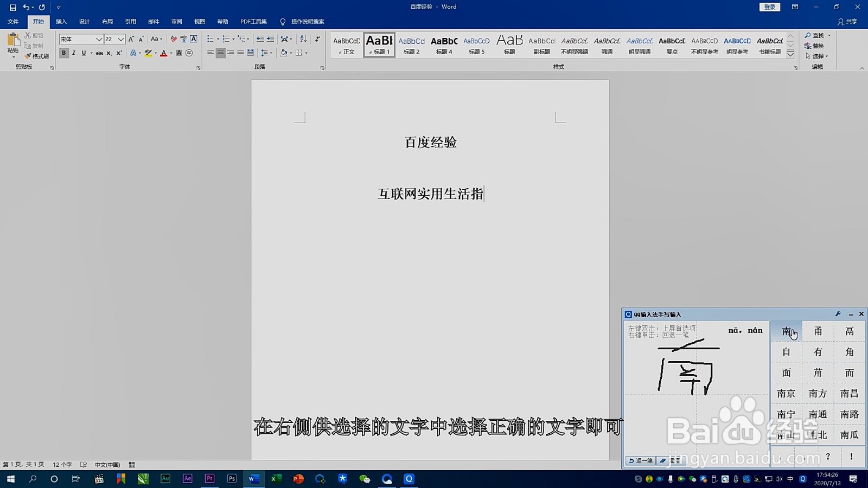868x488 pixels.
Task: Open handwriting panel settings wrench
Action: pyautogui.click(x=838, y=314)
